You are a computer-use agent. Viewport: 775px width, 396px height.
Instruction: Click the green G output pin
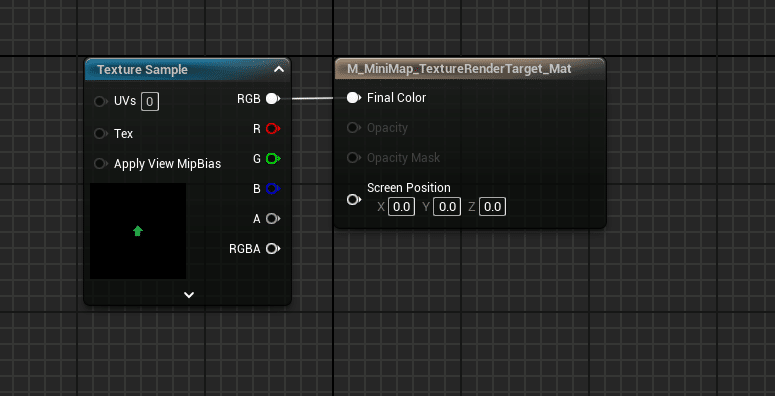(x=273, y=159)
